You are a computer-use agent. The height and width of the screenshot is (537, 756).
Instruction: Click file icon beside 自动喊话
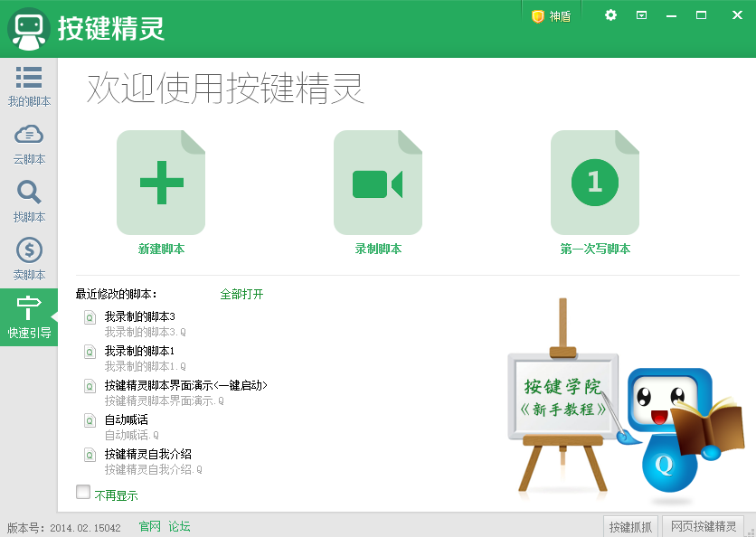tap(90, 420)
